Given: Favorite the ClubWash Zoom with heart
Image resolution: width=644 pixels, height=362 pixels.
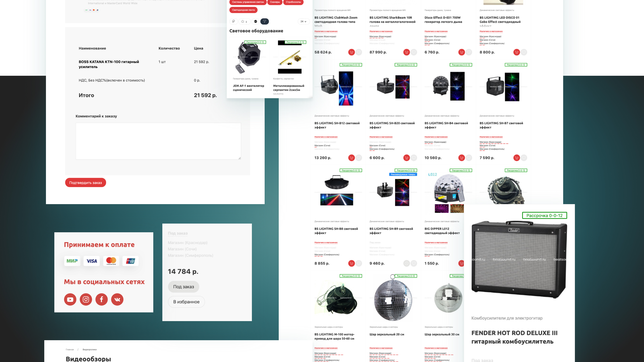Looking at the screenshot, I should coord(359,52).
